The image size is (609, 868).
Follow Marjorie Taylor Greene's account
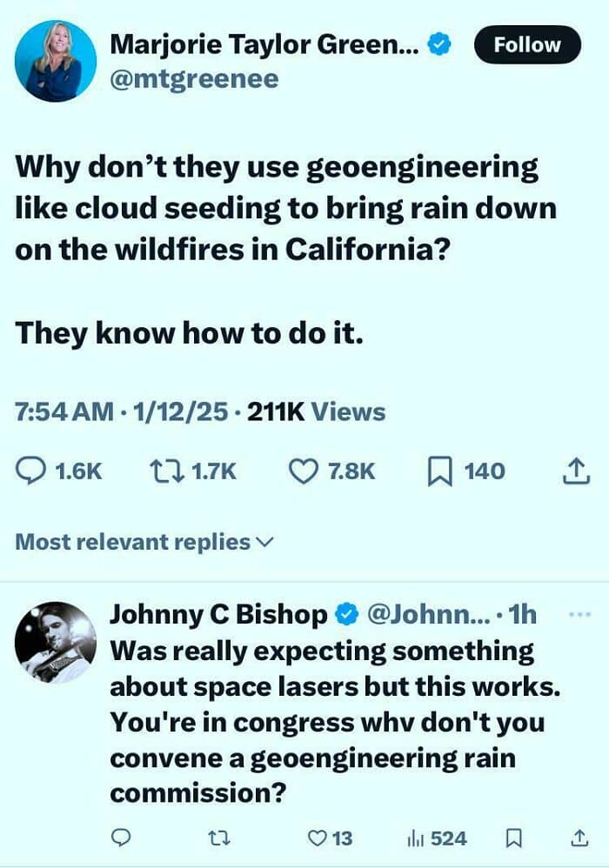point(527,45)
